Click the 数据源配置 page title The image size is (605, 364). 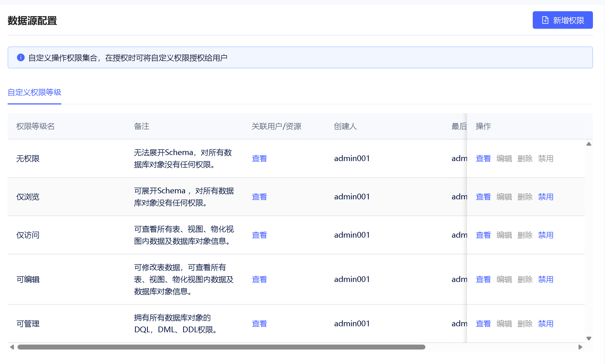point(32,21)
